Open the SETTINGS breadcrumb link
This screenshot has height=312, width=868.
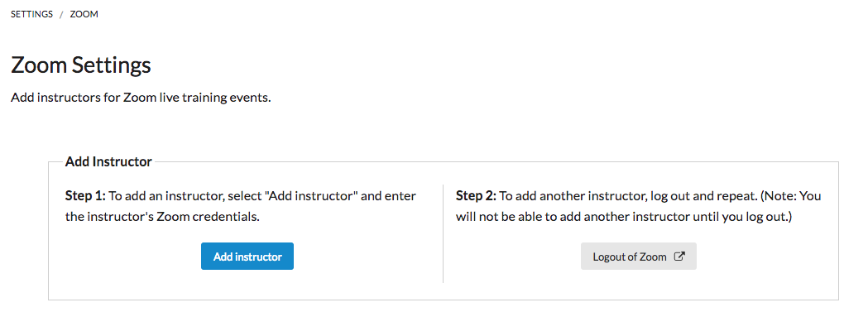31,14
